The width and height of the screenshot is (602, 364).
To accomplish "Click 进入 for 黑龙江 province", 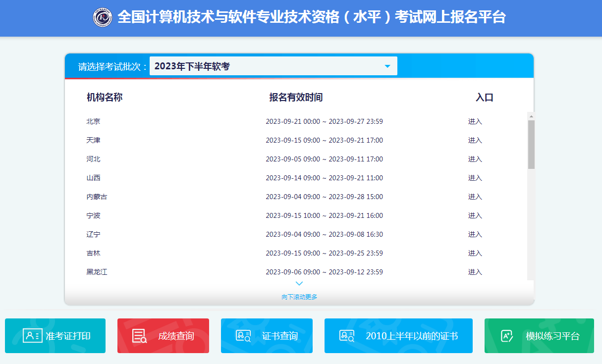I will tap(475, 271).
